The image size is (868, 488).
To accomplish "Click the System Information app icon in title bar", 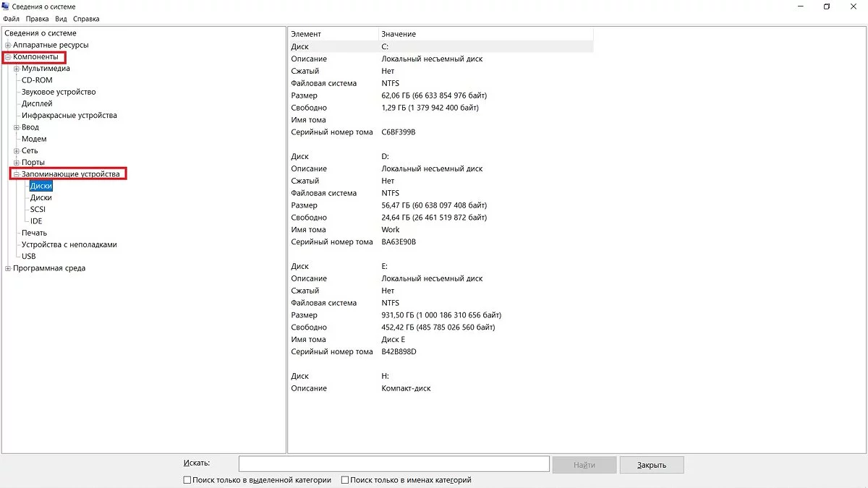I will point(6,7).
